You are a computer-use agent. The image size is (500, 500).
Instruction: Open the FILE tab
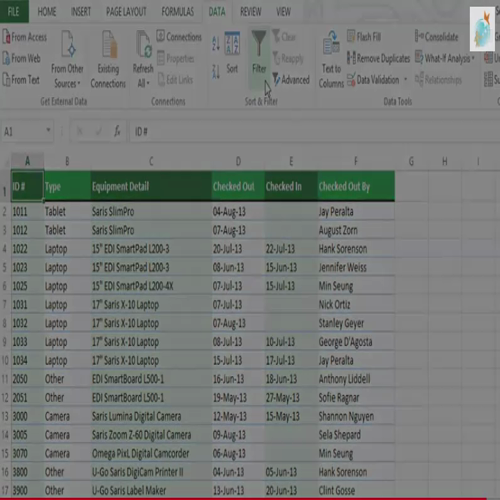14,12
